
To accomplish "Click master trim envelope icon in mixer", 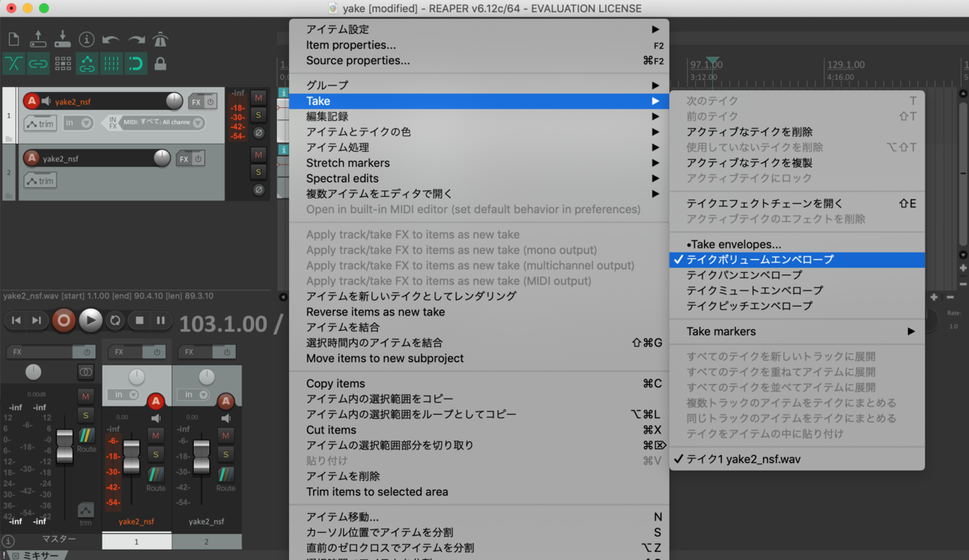I will point(86,512).
